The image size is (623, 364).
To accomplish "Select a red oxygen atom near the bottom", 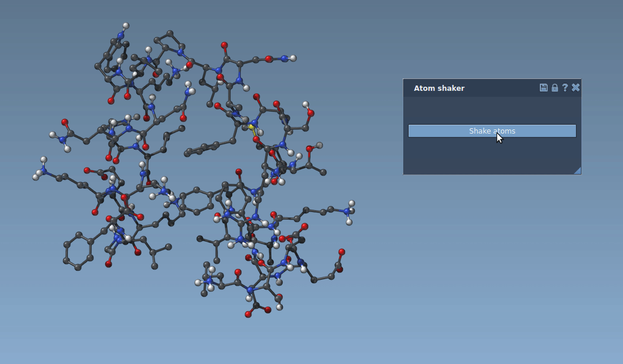I will [x=247, y=313].
